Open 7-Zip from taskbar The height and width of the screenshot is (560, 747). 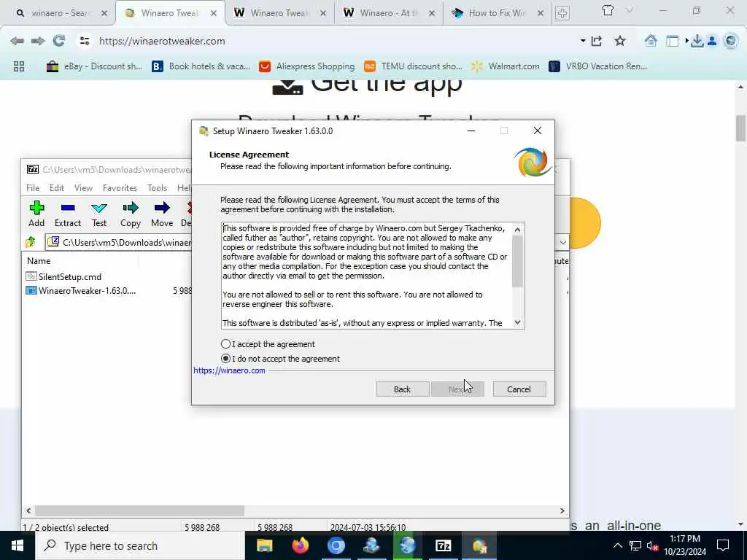coord(443,545)
